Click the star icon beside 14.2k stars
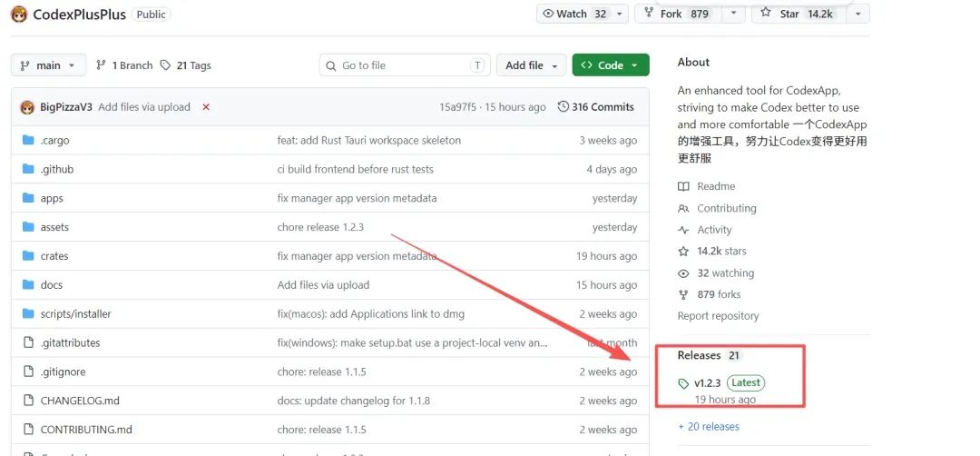Viewport: 980px width, 456px height. [684, 252]
